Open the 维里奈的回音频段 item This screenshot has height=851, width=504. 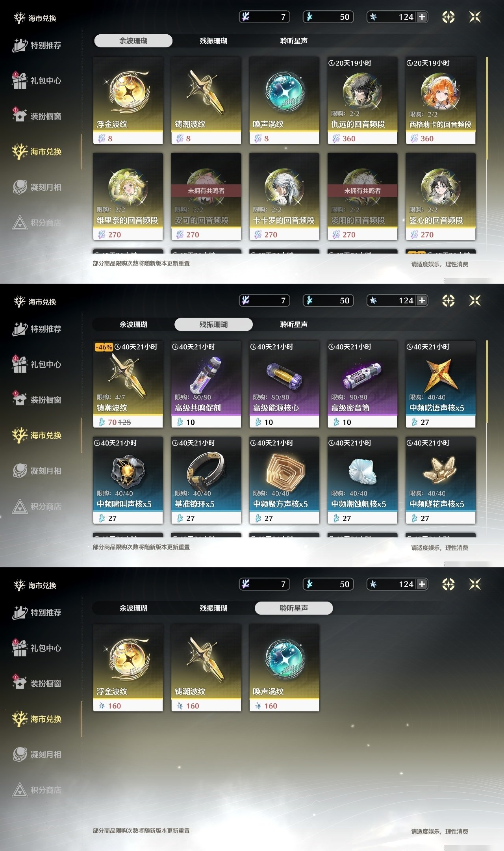pos(128,197)
